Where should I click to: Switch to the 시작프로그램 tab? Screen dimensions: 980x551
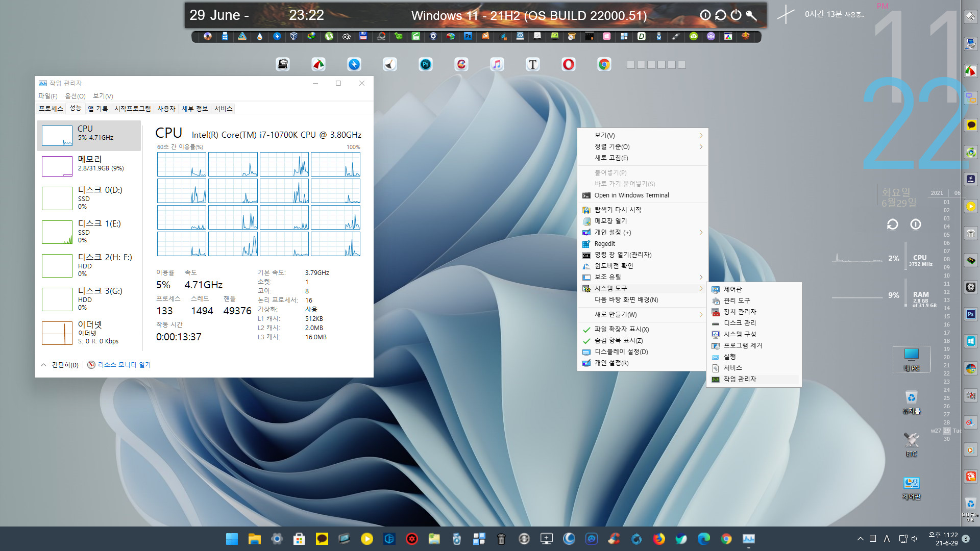132,109
